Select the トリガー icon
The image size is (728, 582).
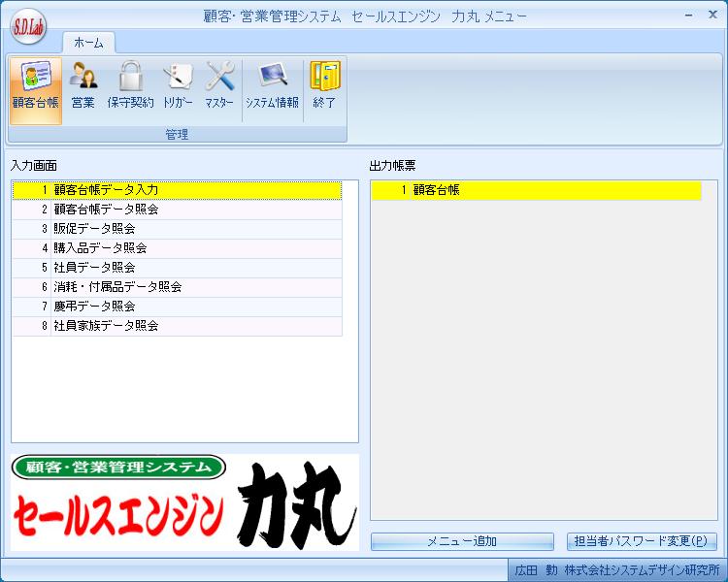coord(177,88)
